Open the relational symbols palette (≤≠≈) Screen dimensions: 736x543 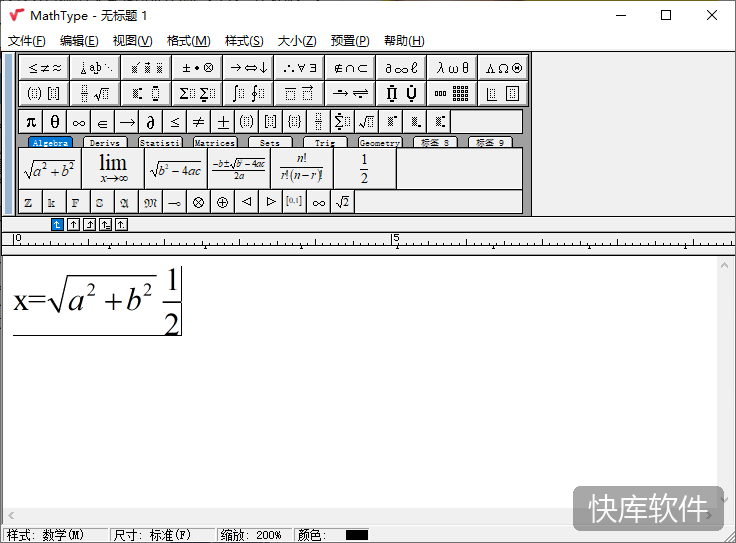(45, 68)
